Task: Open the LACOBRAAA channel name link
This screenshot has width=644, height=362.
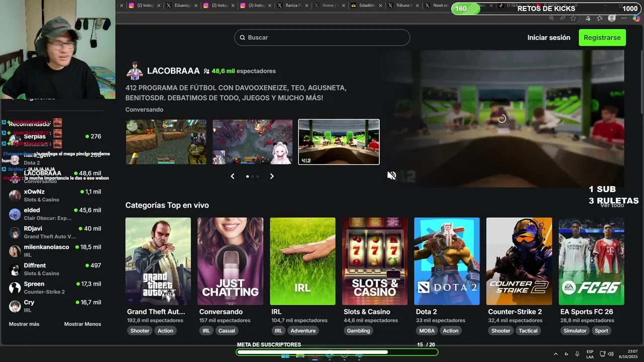Action: pos(173,71)
